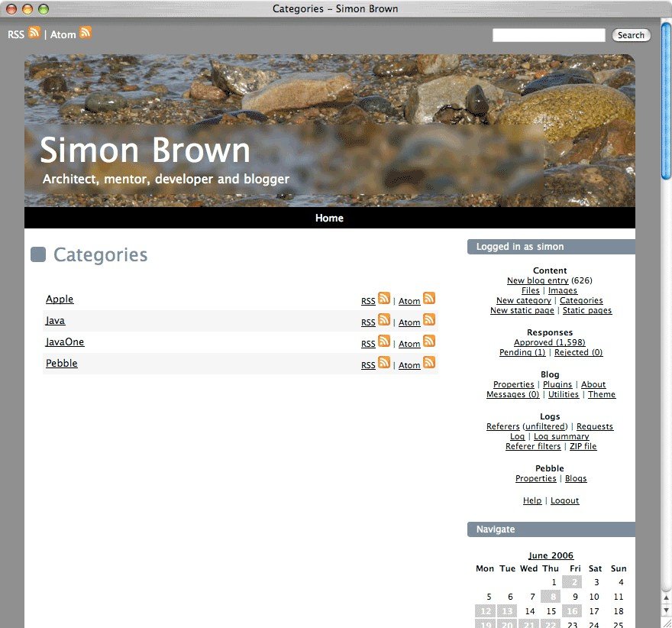Download the ZIP file link

point(583,446)
